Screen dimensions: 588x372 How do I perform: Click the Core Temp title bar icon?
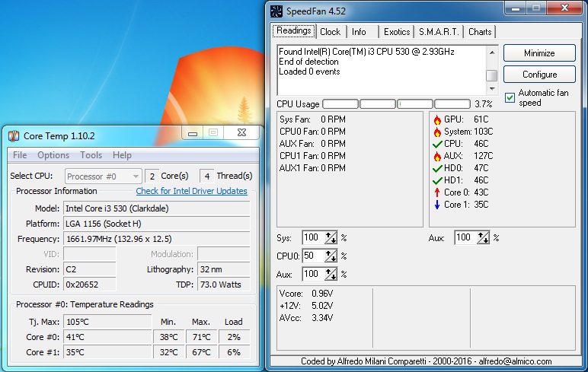point(14,136)
